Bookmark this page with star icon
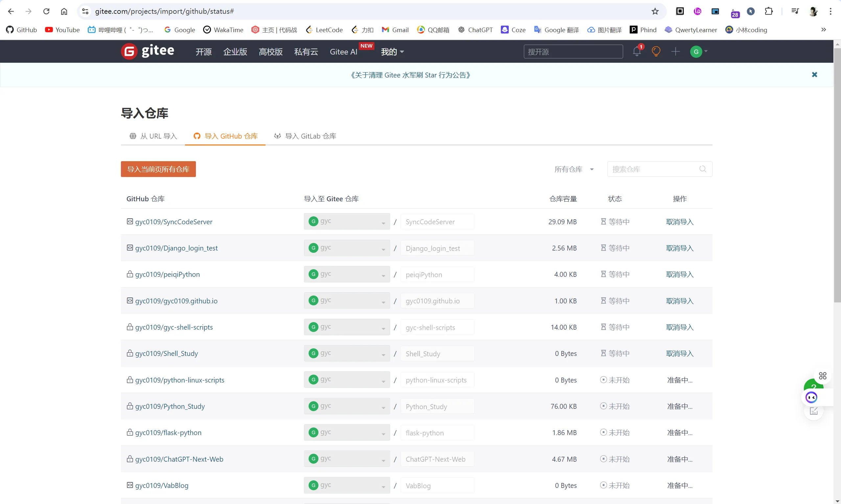The image size is (841, 504). pos(655,11)
